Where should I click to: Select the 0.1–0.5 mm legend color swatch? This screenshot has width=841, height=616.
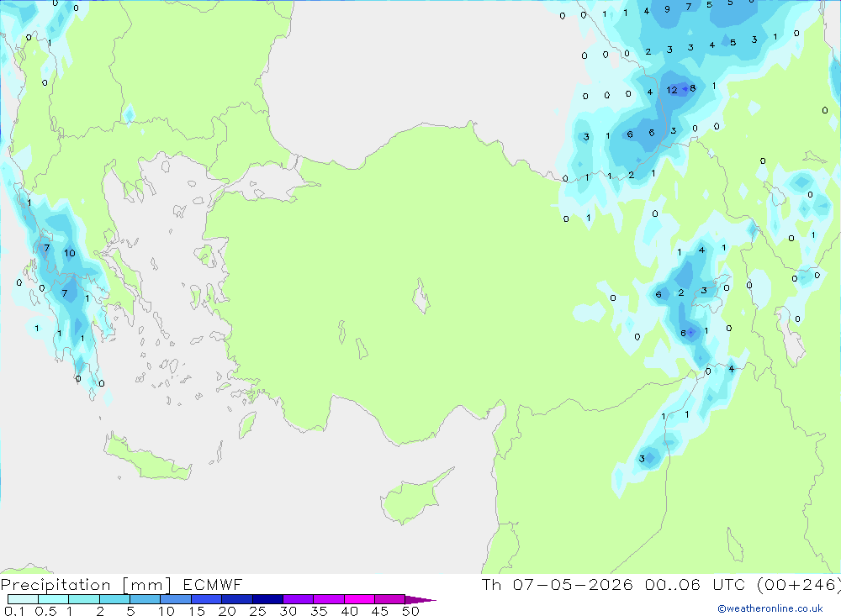(x=23, y=599)
